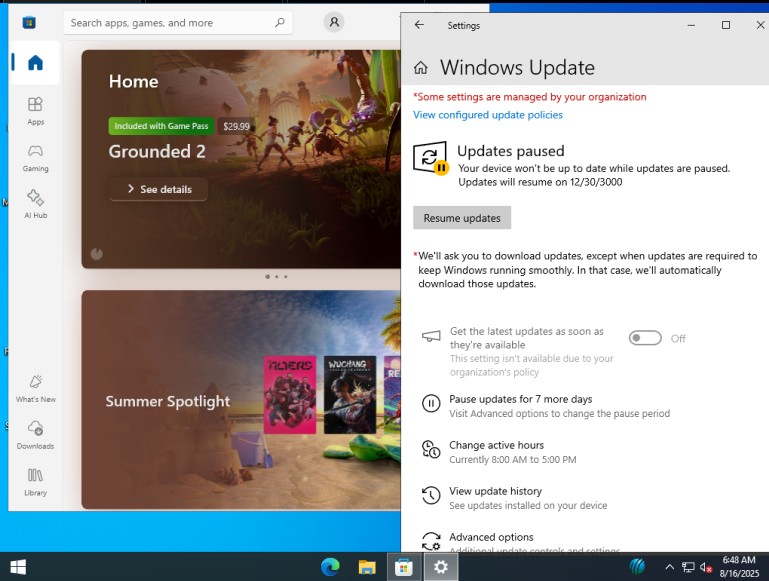This screenshot has width=769, height=581.
Task: Click the Microsoft Store logo icon
Action: pos(29,23)
